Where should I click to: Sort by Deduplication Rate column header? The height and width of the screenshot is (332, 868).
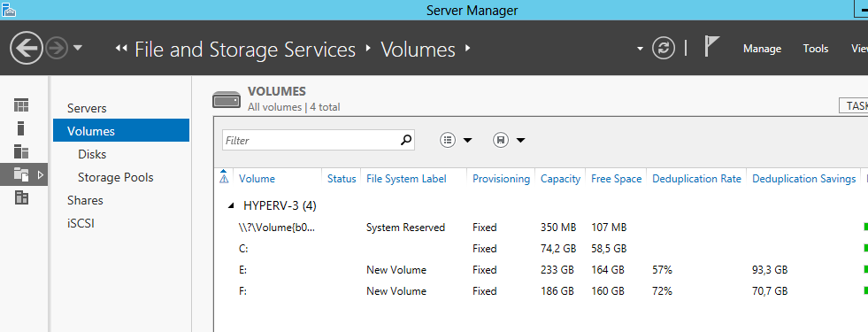696,179
